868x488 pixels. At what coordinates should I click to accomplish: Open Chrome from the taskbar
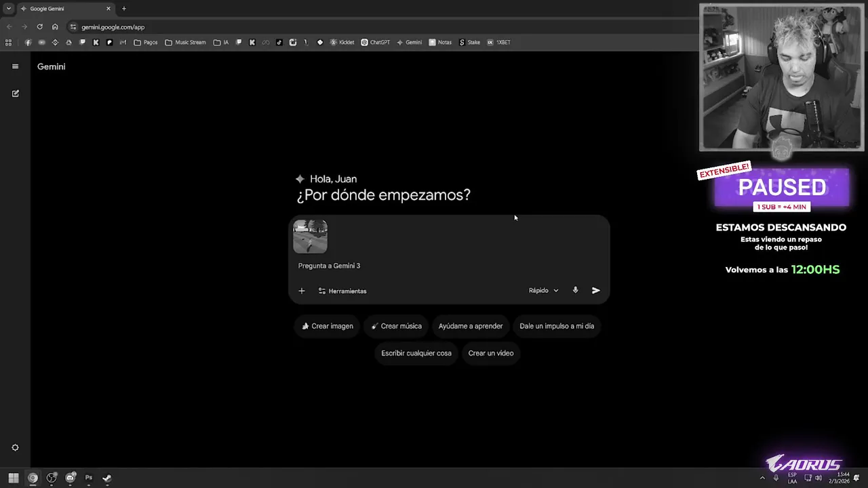point(33,478)
